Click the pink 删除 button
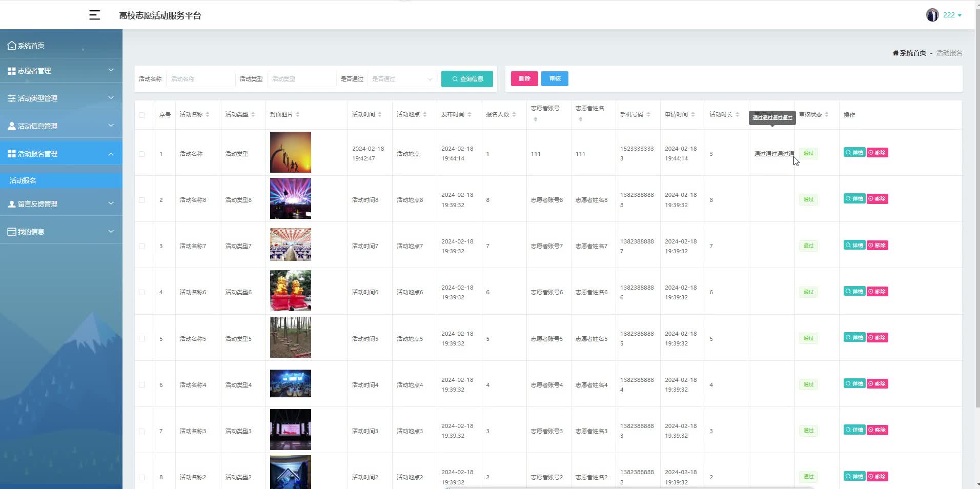 click(x=524, y=78)
